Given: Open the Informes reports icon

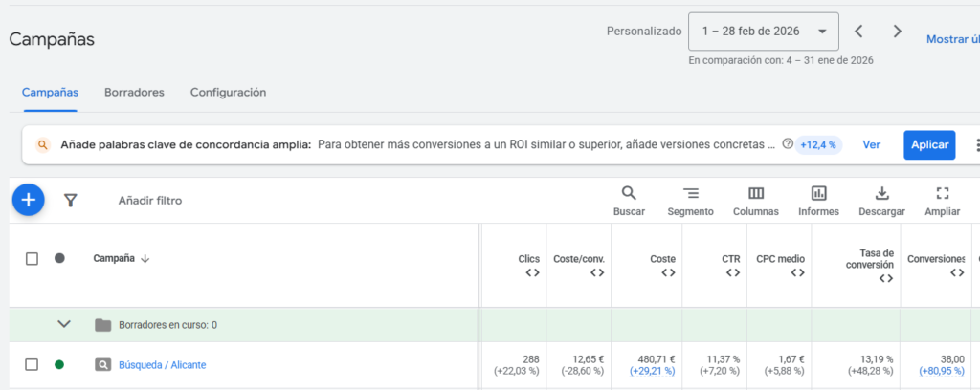Looking at the screenshot, I should pyautogui.click(x=818, y=201).
